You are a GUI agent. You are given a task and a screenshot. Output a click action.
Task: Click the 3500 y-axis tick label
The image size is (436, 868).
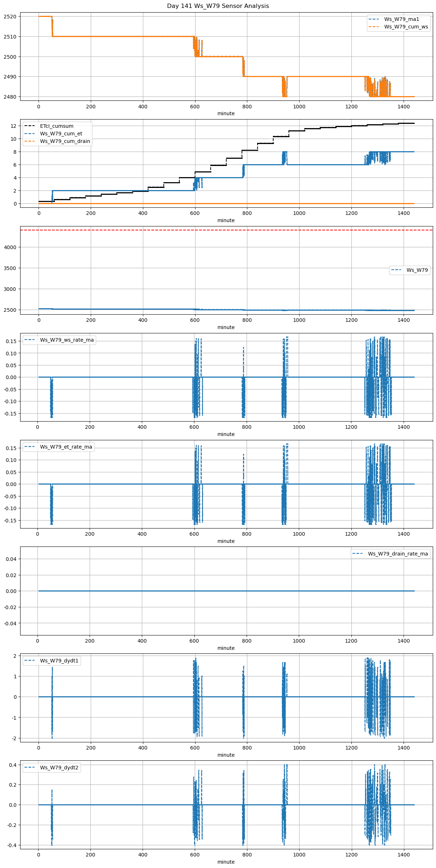point(10,268)
